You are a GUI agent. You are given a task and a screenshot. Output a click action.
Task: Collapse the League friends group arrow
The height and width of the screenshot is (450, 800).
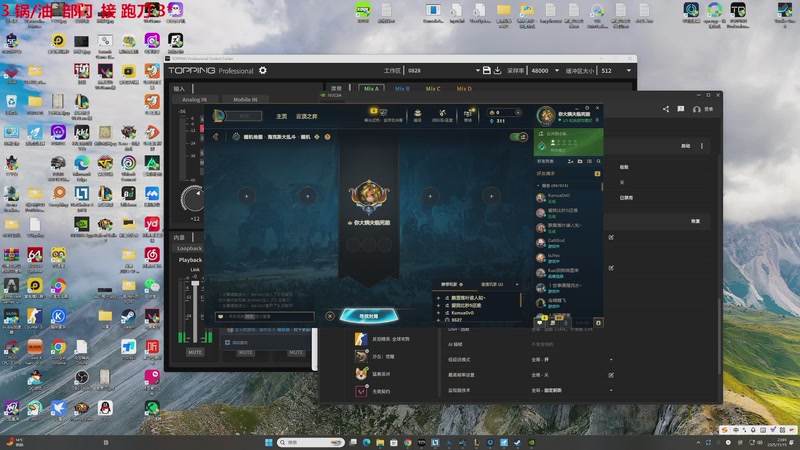tap(538, 186)
